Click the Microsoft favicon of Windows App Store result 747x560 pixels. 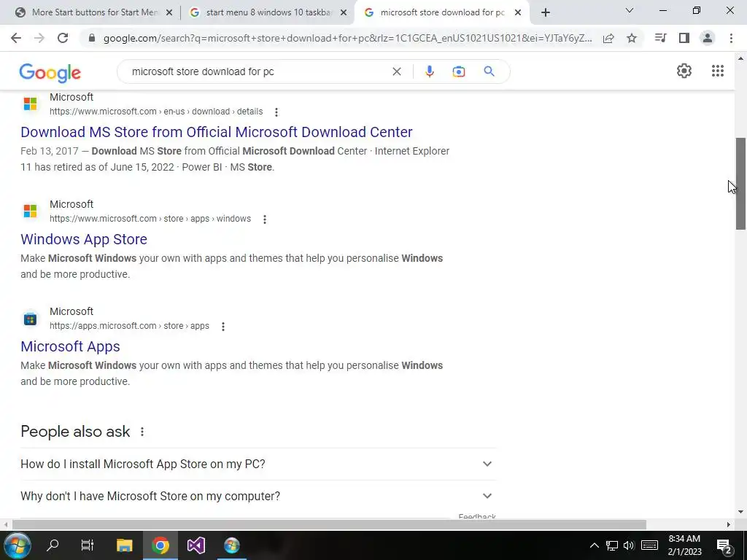click(x=30, y=211)
